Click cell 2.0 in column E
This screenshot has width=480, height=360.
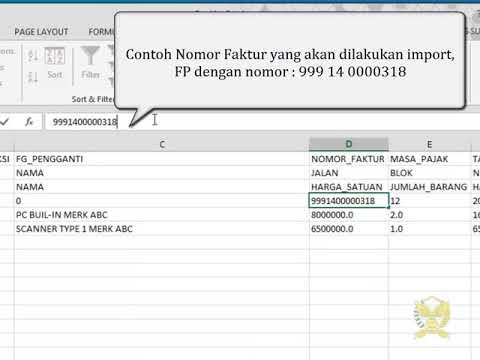coord(430,215)
